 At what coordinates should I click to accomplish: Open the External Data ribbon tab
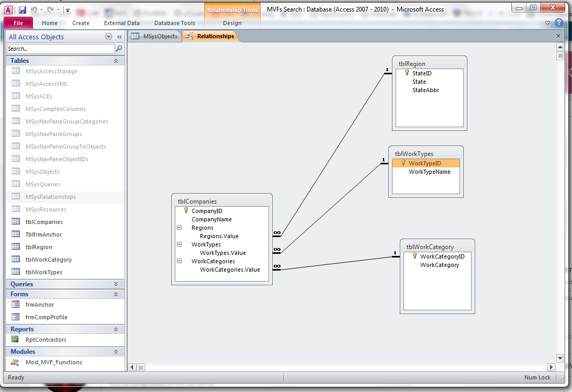click(x=122, y=23)
